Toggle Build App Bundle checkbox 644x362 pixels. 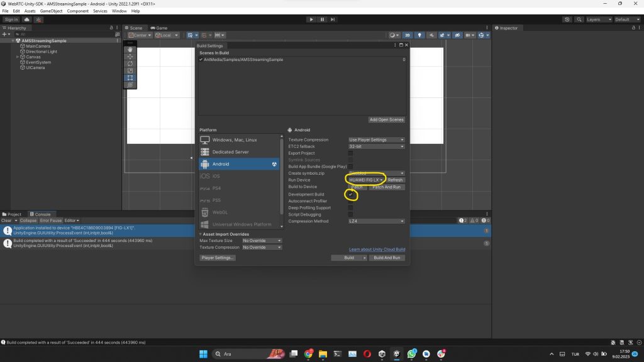350,167
